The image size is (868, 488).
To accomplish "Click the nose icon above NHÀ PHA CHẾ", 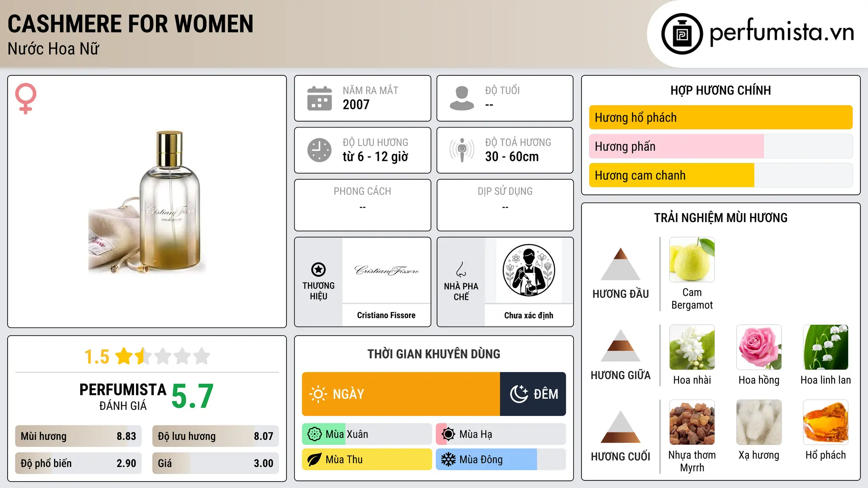I will tap(461, 269).
